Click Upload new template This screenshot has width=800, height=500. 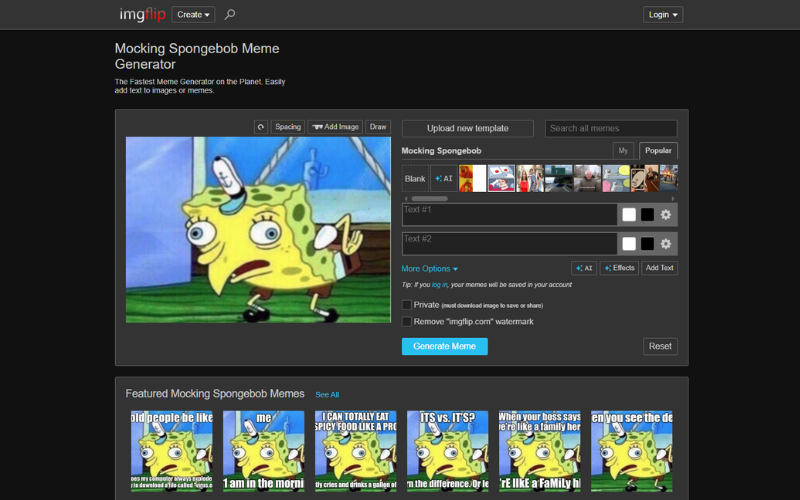[468, 129]
